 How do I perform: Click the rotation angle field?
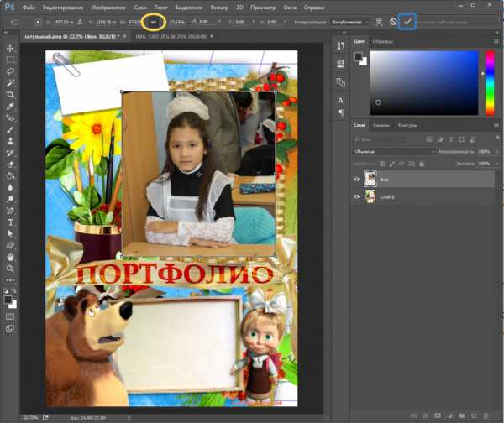(207, 22)
